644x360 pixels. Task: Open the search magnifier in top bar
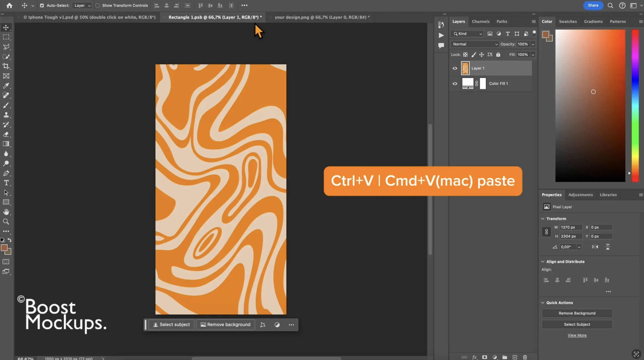[610, 6]
